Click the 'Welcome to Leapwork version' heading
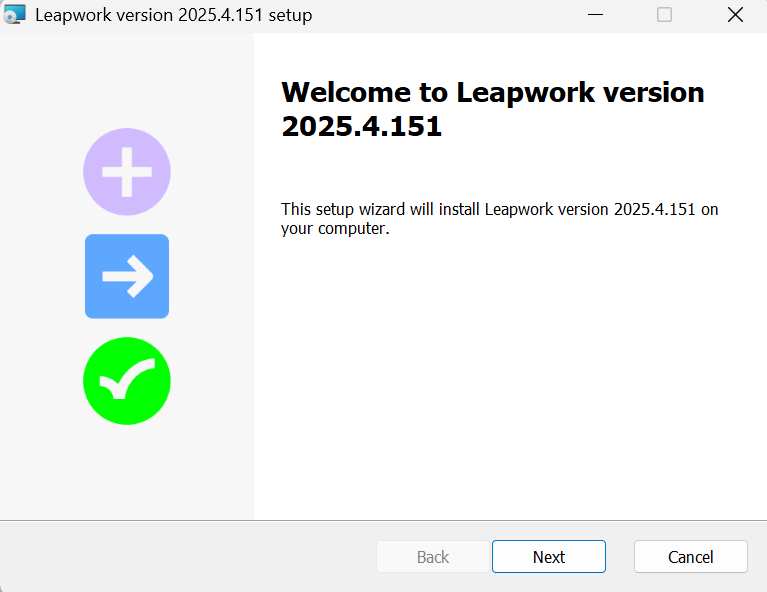The width and height of the screenshot is (767, 592). point(492,93)
